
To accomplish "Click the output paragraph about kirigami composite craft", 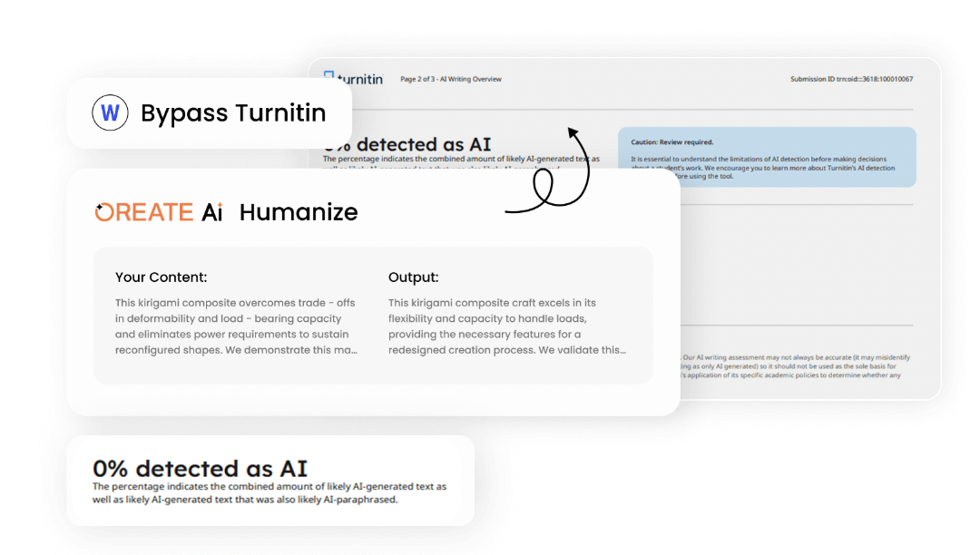I will coord(507,326).
